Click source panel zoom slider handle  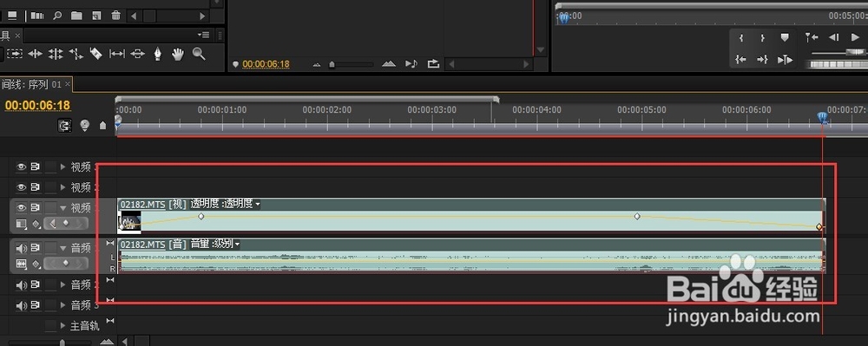332,65
